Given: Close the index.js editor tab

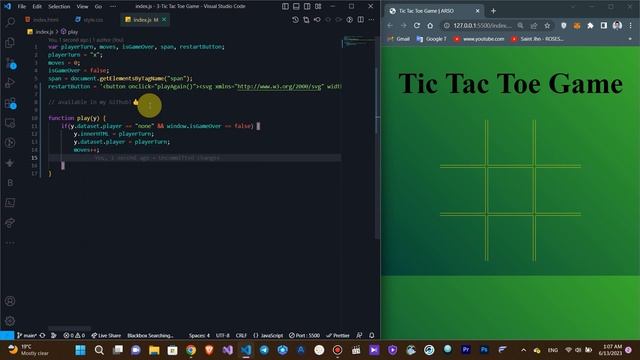Looking at the screenshot, I should pos(164,19).
